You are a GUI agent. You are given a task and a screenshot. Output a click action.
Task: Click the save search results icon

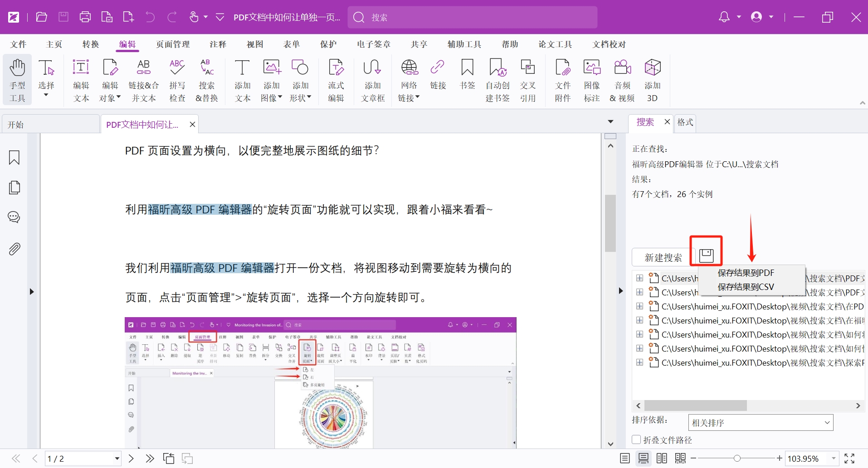pos(706,256)
